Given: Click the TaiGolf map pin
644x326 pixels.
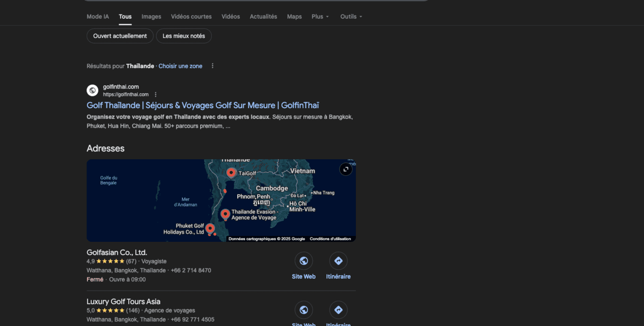Looking at the screenshot, I should [231, 173].
